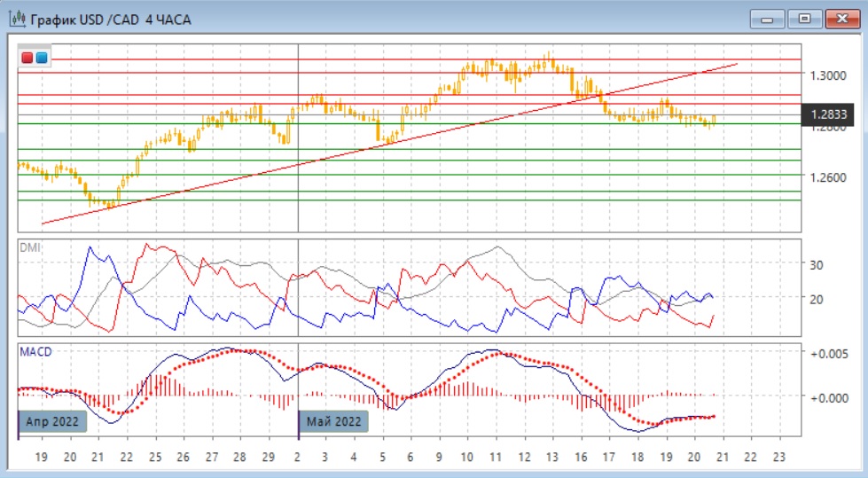Minimize the USD/CAD chart window

767,19
